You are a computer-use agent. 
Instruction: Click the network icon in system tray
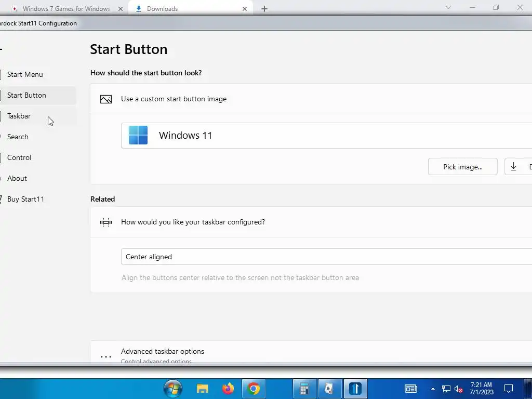[x=446, y=389]
